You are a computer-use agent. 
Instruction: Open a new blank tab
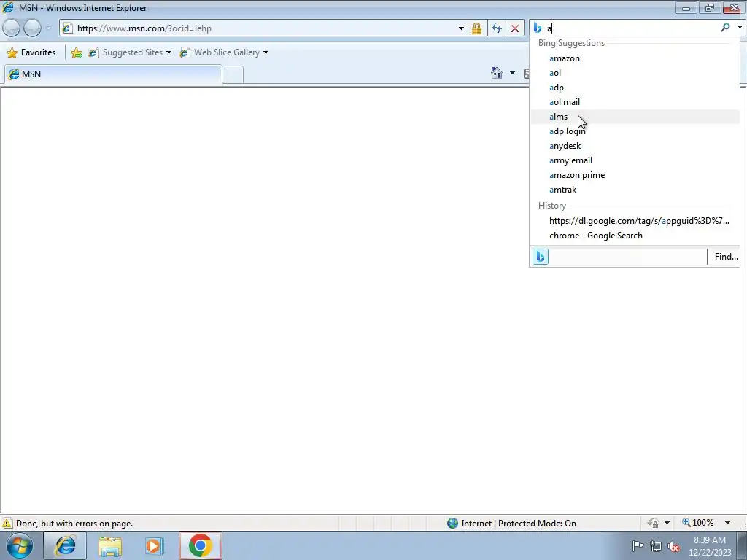(x=233, y=75)
